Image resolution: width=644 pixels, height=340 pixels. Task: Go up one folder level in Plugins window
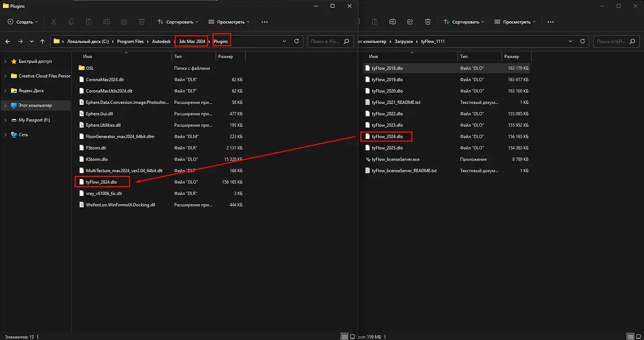point(42,42)
